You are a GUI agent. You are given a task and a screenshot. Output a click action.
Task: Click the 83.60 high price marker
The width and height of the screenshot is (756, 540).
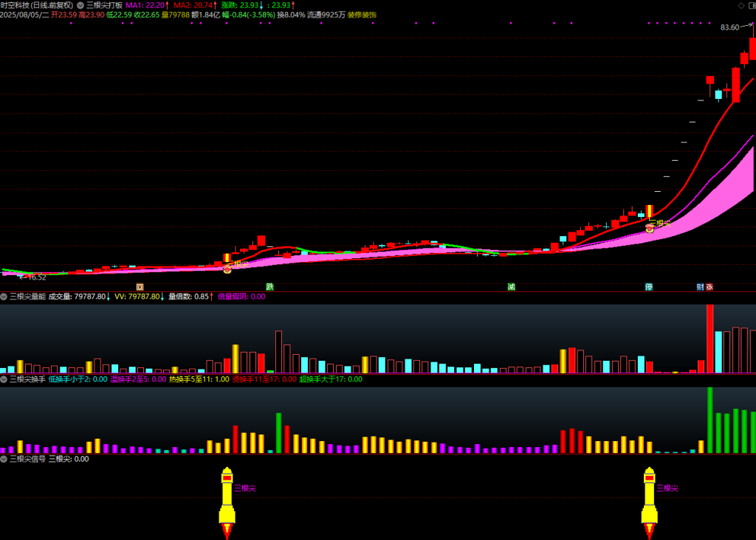[730, 27]
